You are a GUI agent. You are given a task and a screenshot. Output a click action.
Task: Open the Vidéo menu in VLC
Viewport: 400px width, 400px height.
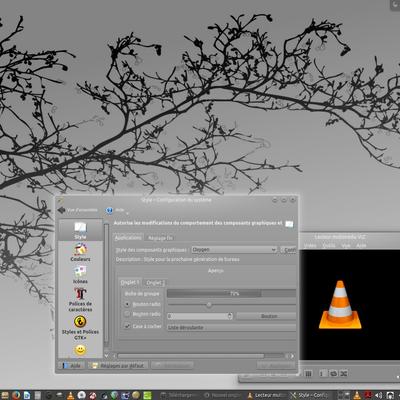[x=310, y=245]
